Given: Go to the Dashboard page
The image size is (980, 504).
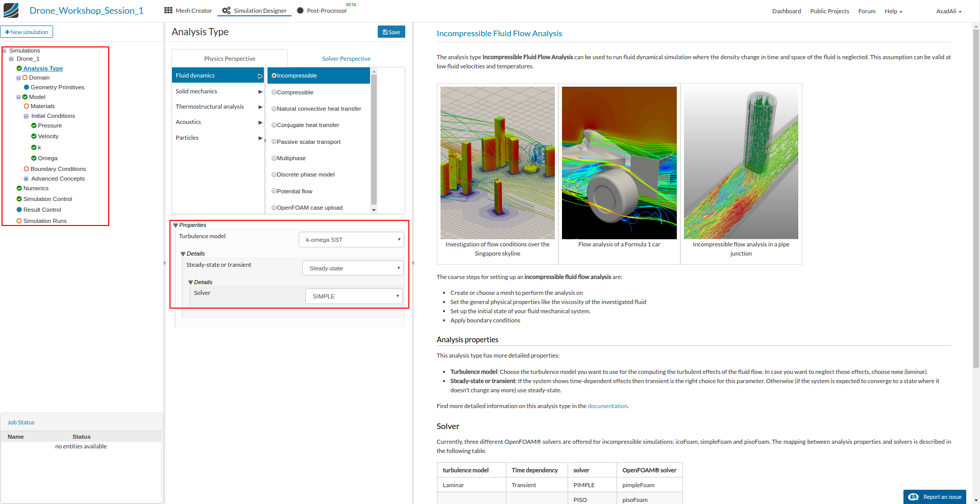Looking at the screenshot, I should tap(787, 11).
